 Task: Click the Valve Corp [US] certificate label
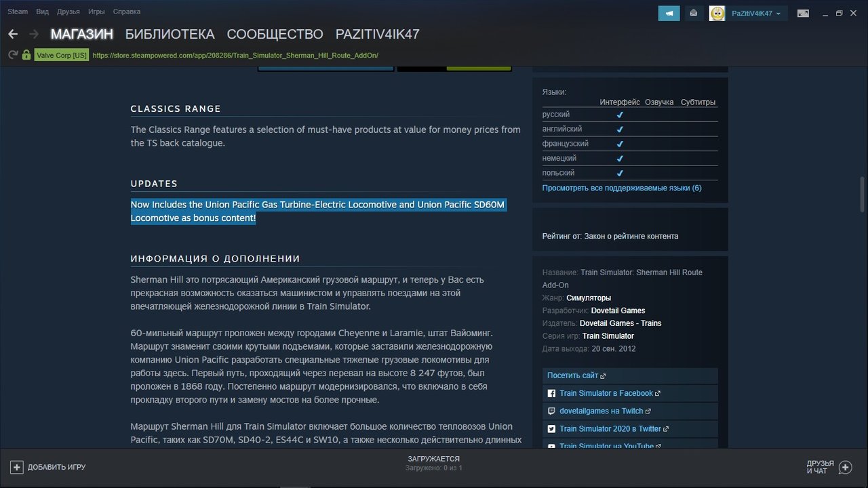62,56
